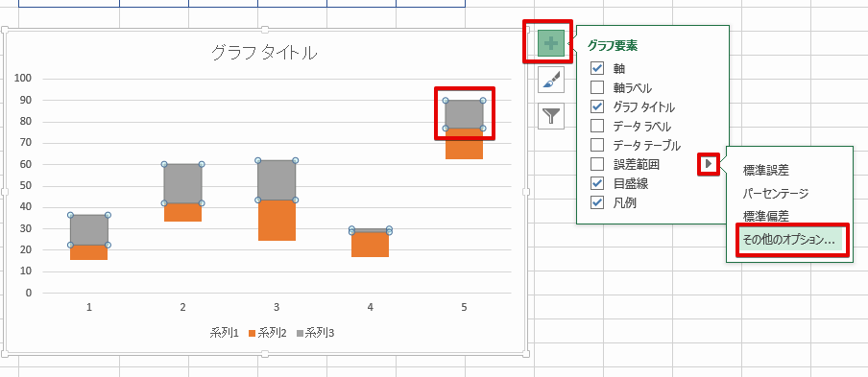Select the gray bar of category 2
The image size is (868, 377).
pyautogui.click(x=182, y=183)
